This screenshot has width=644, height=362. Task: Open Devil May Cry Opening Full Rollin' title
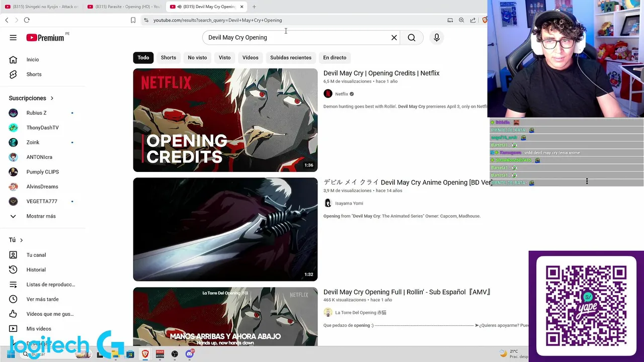point(407,292)
